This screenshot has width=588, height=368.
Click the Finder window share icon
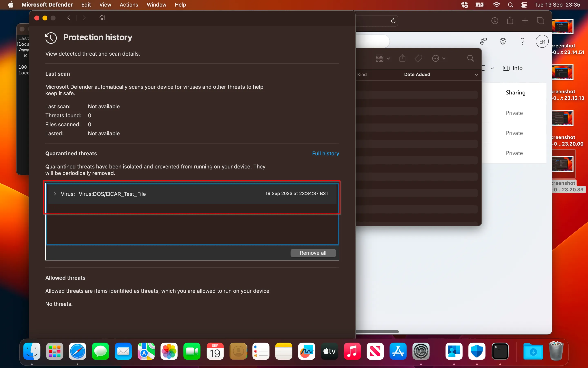[x=402, y=58]
